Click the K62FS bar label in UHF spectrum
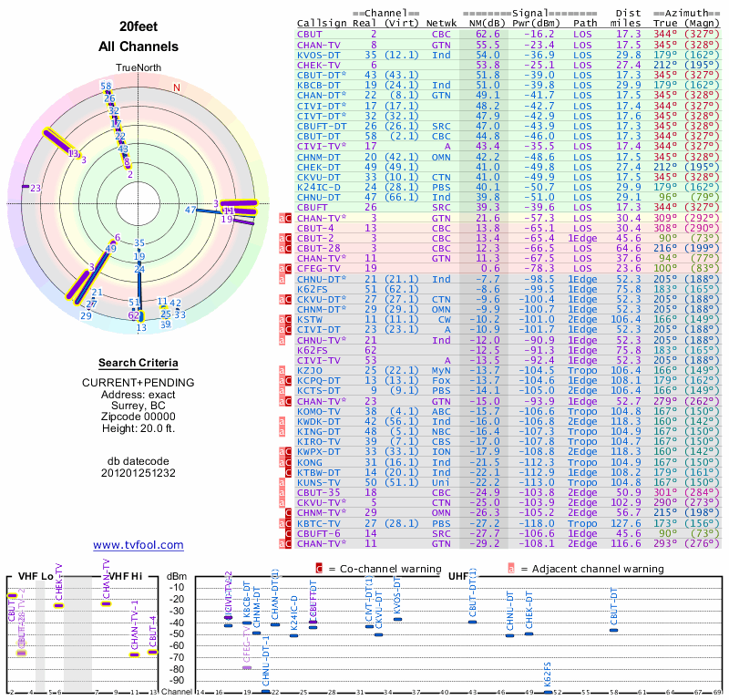This screenshot has height=700, width=729. pos(548,674)
